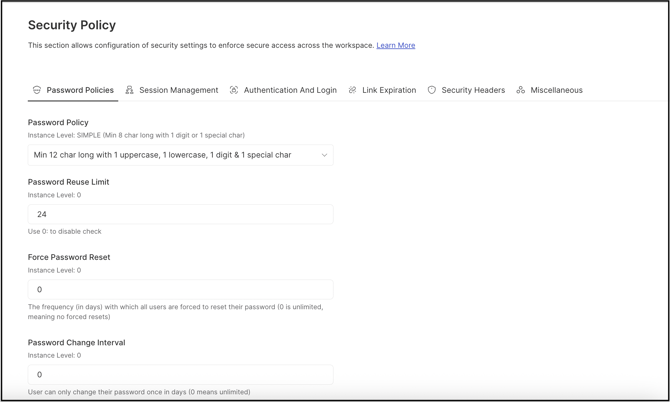This screenshot has width=670, height=402.
Task: Go to Authentication And Login tab
Action: click(x=283, y=90)
